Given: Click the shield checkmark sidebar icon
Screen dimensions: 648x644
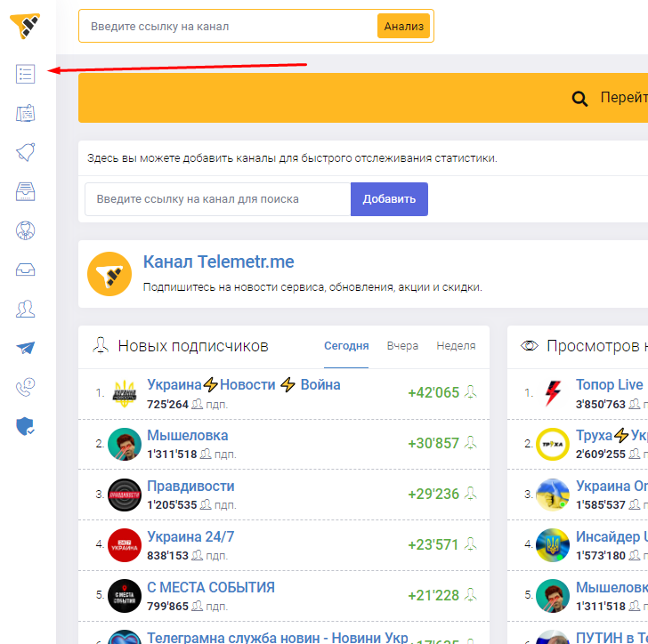Looking at the screenshot, I should tap(26, 426).
